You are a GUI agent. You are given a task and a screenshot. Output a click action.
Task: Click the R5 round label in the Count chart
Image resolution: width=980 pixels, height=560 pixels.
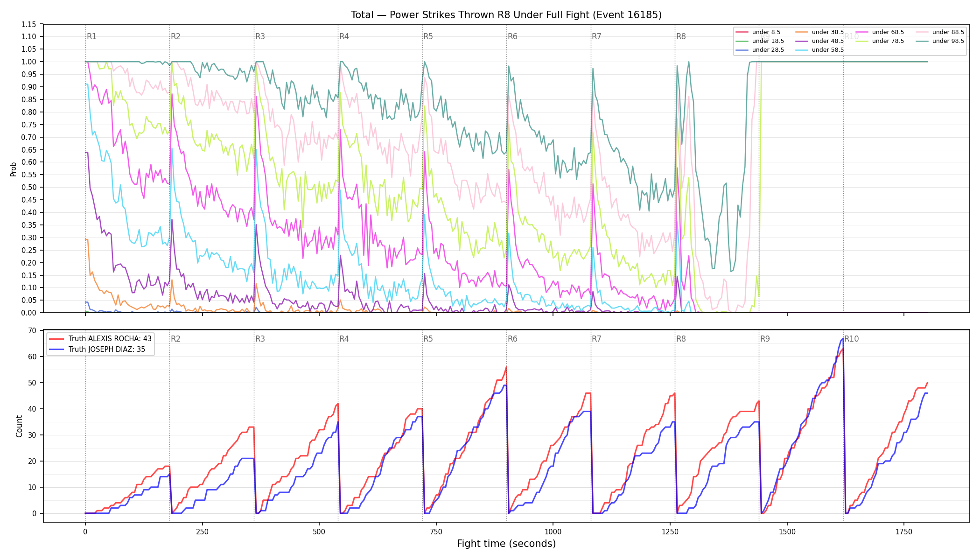pos(428,339)
